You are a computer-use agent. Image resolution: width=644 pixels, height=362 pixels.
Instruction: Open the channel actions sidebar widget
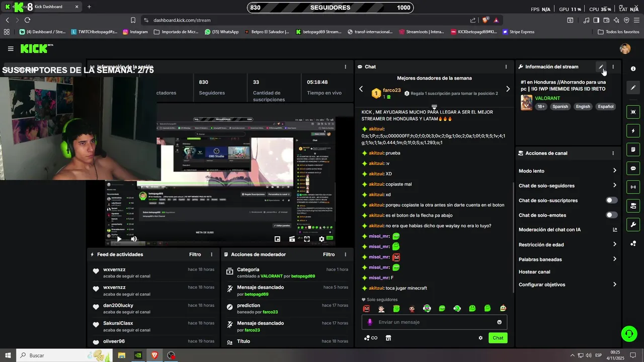(633, 206)
